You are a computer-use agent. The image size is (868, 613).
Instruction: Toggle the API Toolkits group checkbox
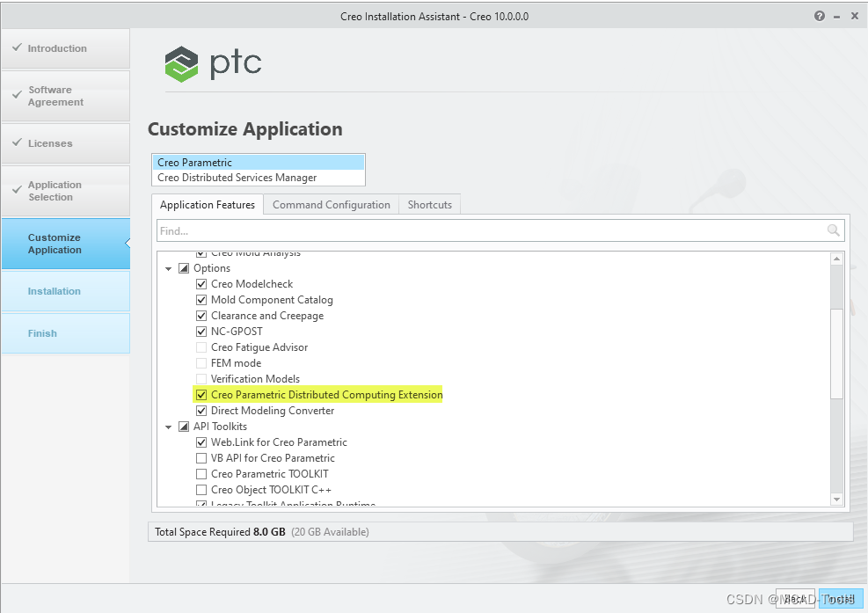[x=184, y=427]
